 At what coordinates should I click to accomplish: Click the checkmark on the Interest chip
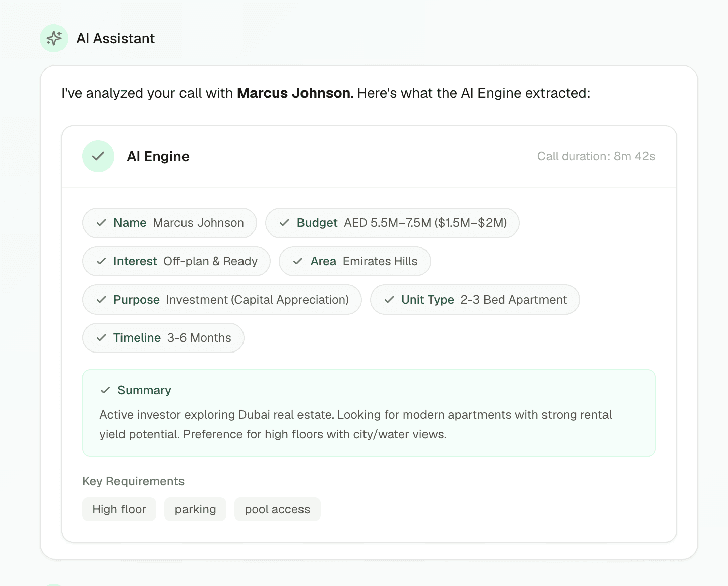point(101,261)
